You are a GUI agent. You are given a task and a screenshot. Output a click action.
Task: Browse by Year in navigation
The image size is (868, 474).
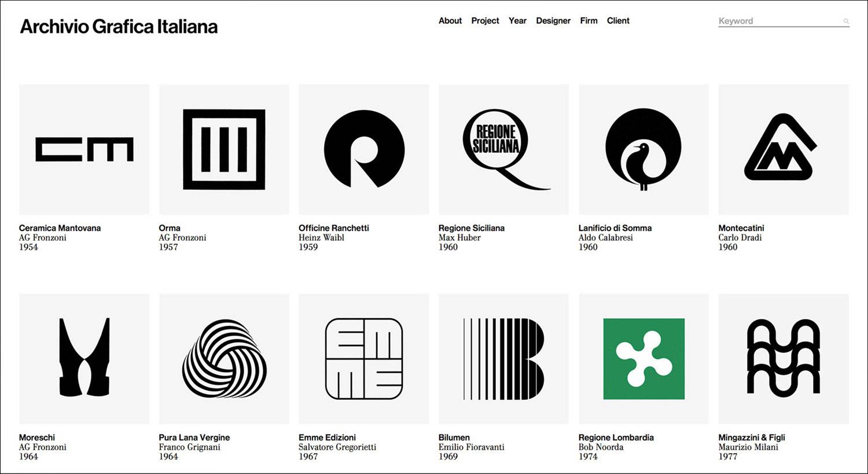[517, 21]
